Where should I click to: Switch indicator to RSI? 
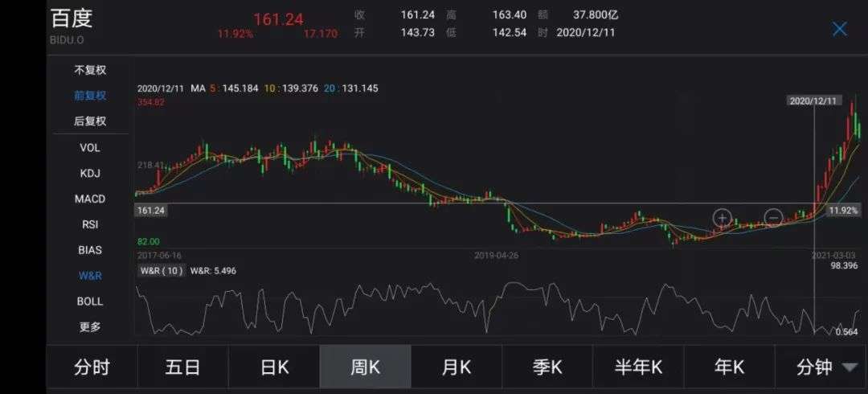click(90, 224)
